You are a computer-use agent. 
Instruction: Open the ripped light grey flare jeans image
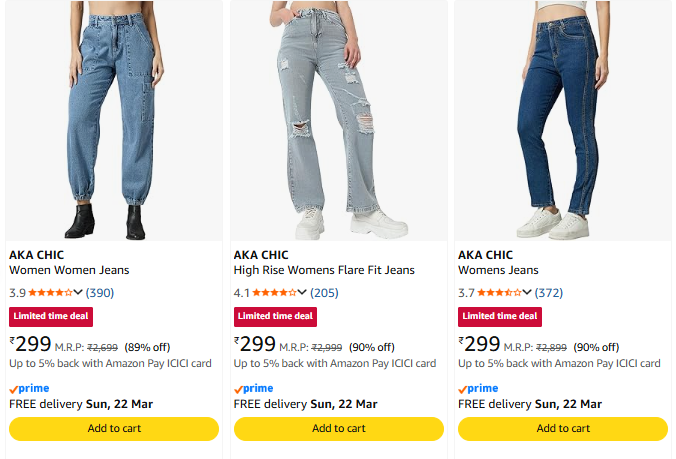(338, 120)
